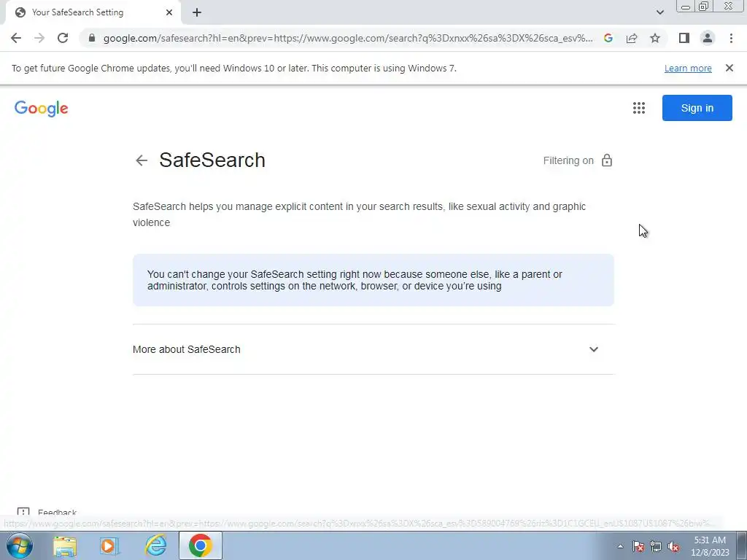The width and height of the screenshot is (747, 560).
Task: Click the Filtering on label
Action: [x=568, y=160]
